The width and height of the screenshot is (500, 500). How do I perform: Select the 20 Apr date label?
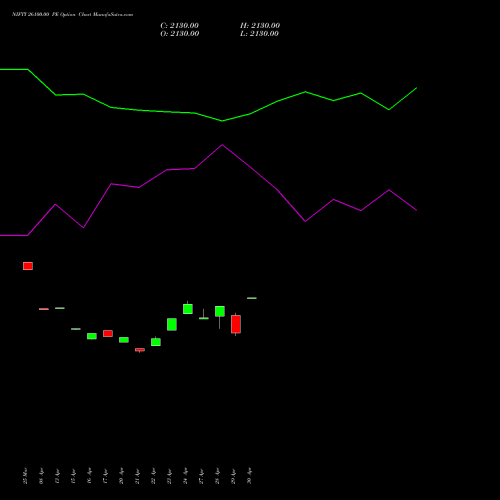click(x=121, y=476)
